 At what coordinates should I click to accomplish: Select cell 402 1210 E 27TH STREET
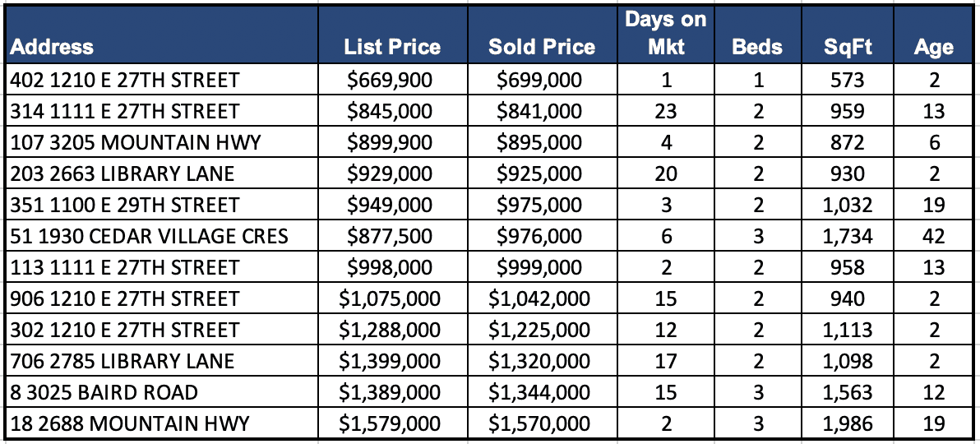pyautogui.click(x=125, y=80)
